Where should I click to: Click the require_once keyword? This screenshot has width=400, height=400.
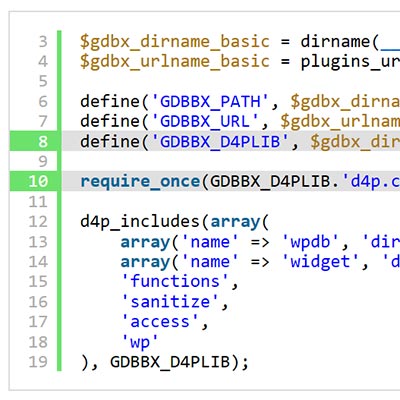140,182
